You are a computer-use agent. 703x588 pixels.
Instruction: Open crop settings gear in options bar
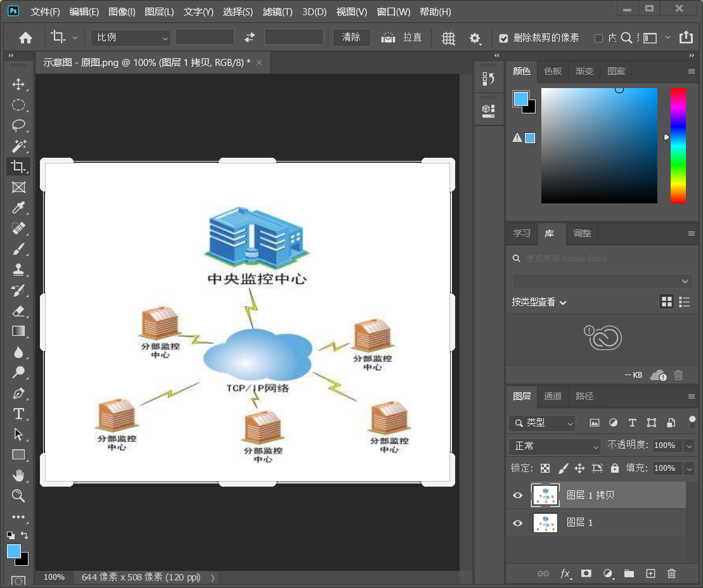[476, 38]
